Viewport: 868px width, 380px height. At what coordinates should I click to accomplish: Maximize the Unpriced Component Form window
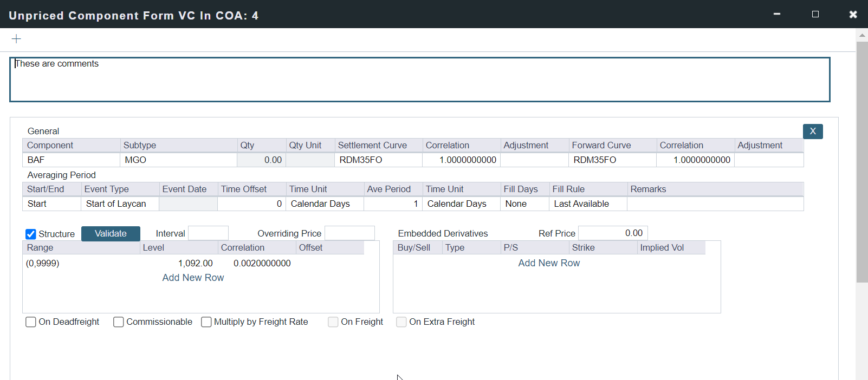pos(815,14)
